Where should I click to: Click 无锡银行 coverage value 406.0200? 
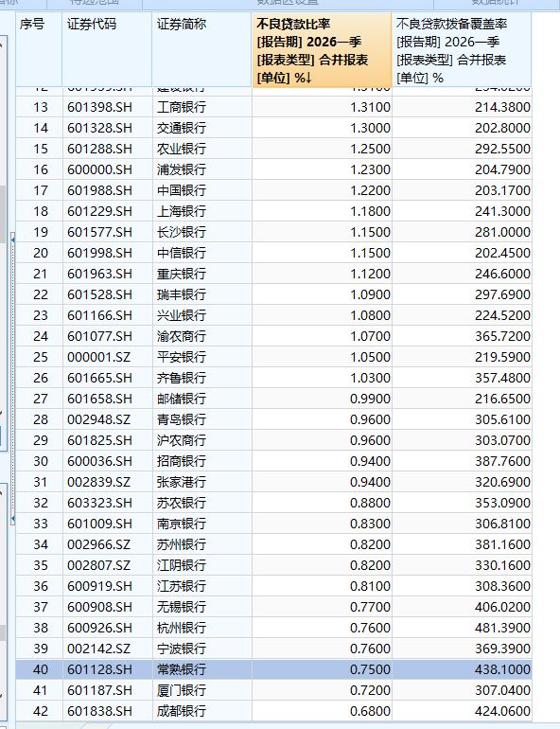pos(462,607)
